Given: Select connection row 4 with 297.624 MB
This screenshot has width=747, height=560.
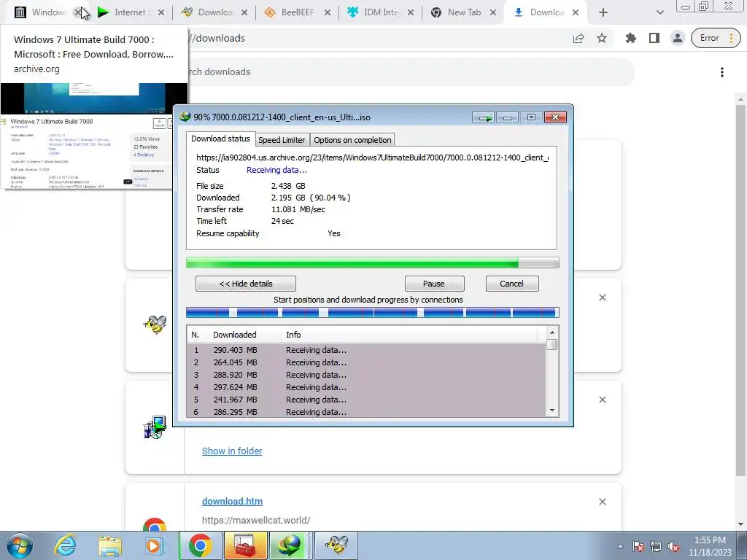Looking at the screenshot, I should (366, 387).
